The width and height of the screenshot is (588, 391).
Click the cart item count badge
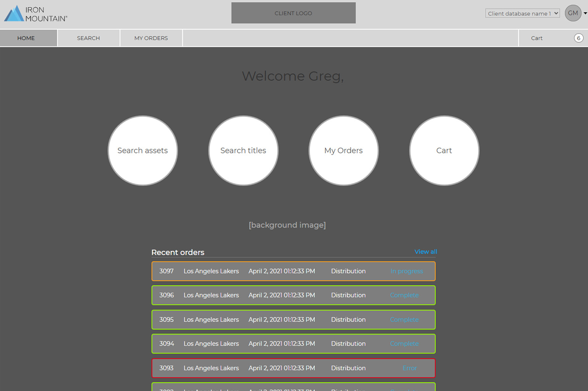point(578,38)
